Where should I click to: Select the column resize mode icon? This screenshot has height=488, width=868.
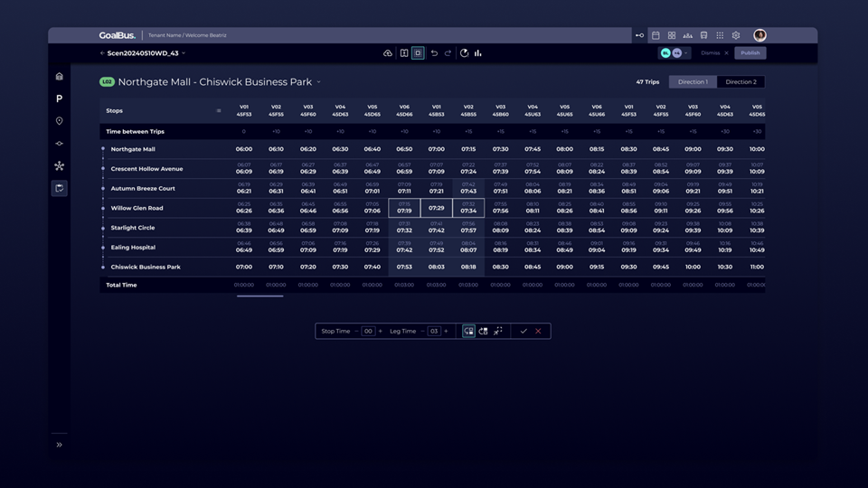pyautogui.click(x=404, y=53)
